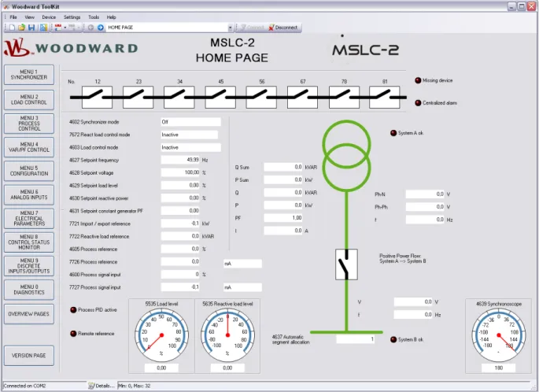
Task: Open MENU 5 CONFIGURATION
Action: 29,171
